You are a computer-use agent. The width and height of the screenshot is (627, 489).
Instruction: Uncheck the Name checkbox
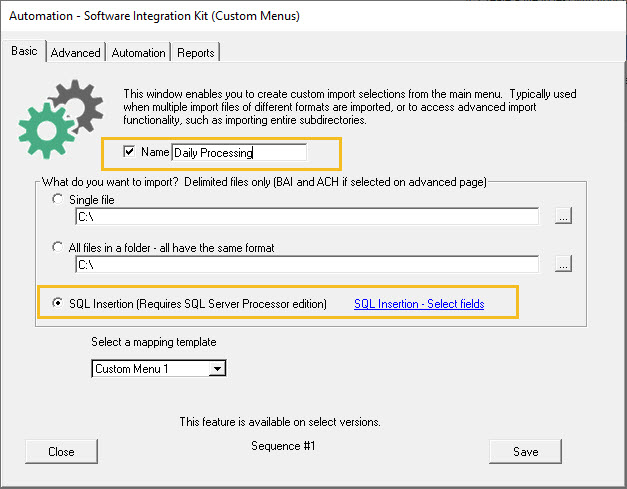(129, 152)
